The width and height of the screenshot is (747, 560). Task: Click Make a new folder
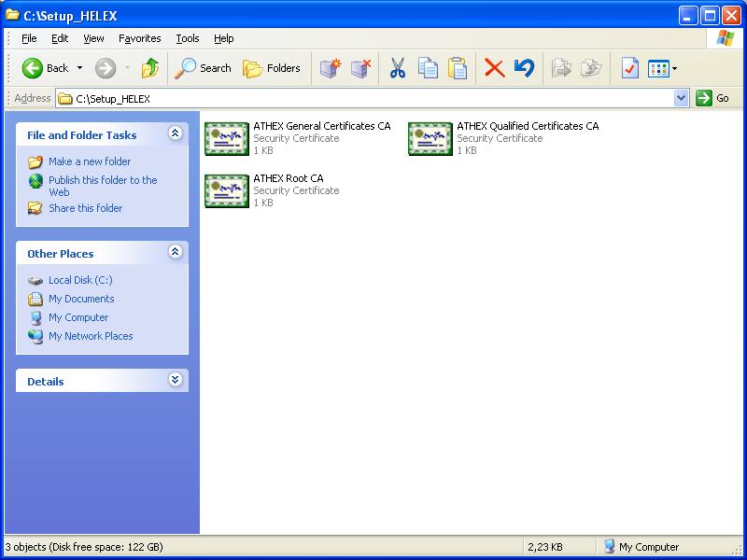(x=90, y=161)
